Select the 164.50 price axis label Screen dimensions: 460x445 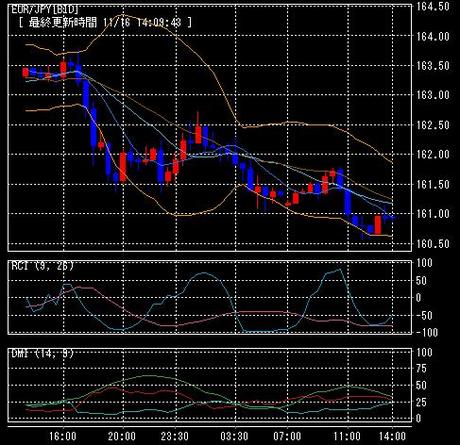pos(433,7)
